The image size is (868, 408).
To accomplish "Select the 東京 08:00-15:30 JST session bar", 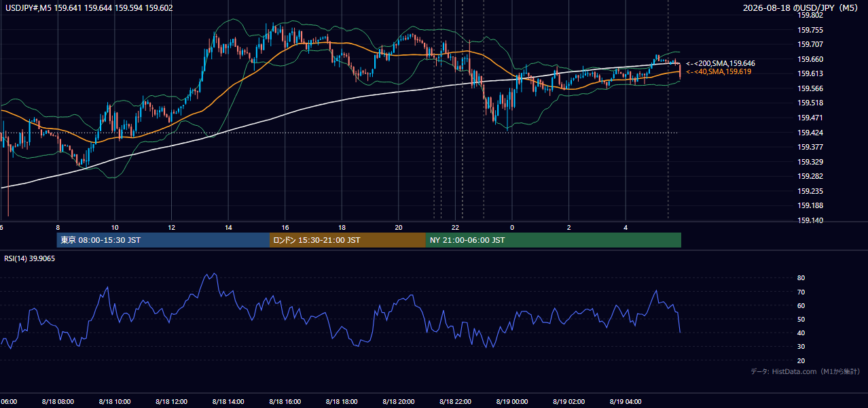I will point(163,240).
